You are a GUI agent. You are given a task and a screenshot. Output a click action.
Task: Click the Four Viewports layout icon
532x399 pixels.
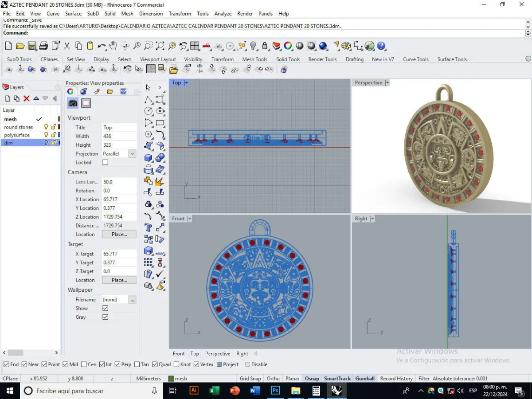[195, 46]
